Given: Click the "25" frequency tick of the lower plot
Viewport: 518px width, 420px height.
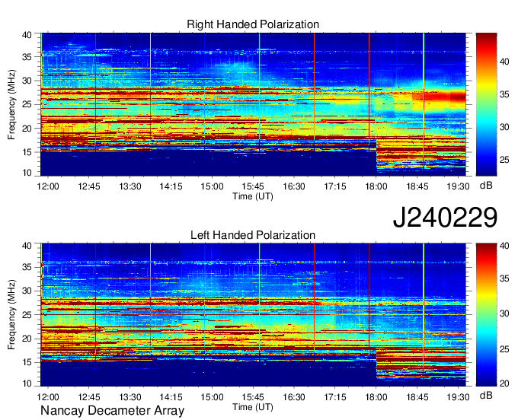Looking at the screenshot, I should click(x=27, y=315).
